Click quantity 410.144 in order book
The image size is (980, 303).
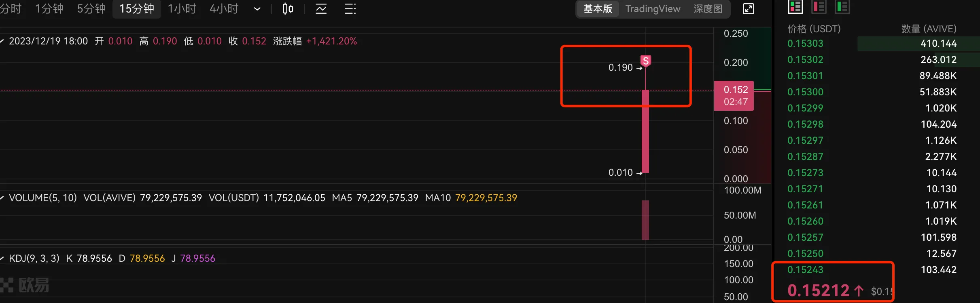(x=939, y=43)
